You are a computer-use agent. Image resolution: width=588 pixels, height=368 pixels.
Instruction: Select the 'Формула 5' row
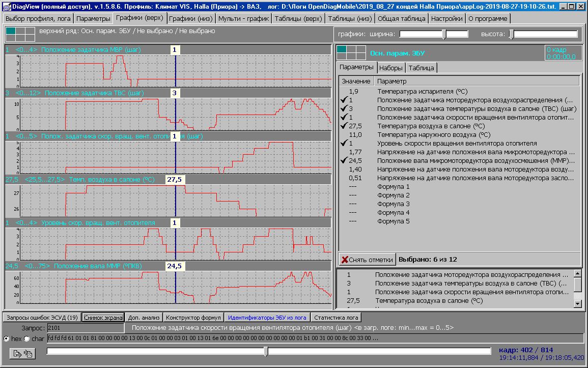[459, 221]
